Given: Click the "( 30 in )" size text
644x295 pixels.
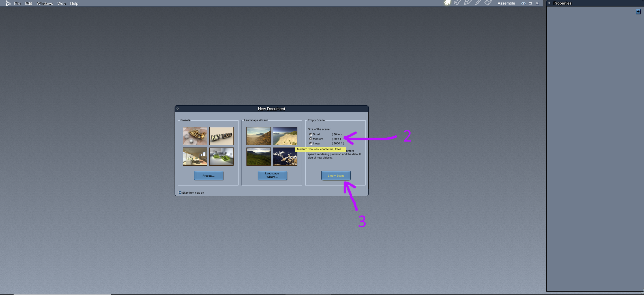Looking at the screenshot, I should (x=337, y=134).
